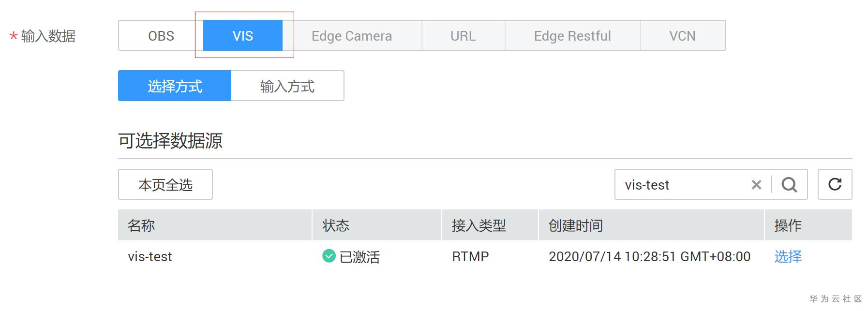Open the URL input tab
This screenshot has height=311, width=868.
(463, 36)
